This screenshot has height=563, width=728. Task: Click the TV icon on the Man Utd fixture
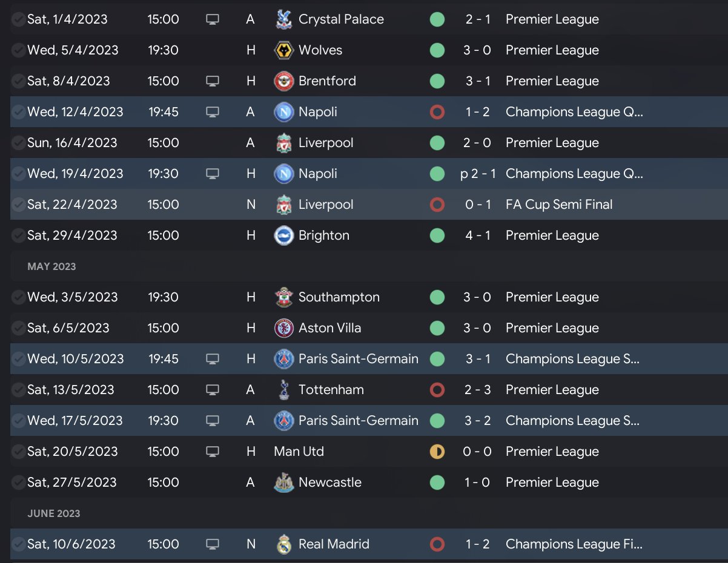212,452
